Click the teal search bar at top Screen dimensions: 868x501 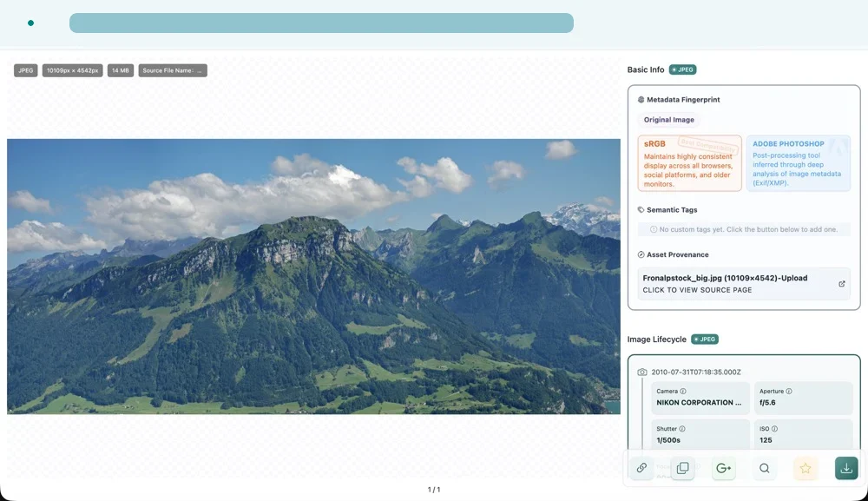(321, 23)
